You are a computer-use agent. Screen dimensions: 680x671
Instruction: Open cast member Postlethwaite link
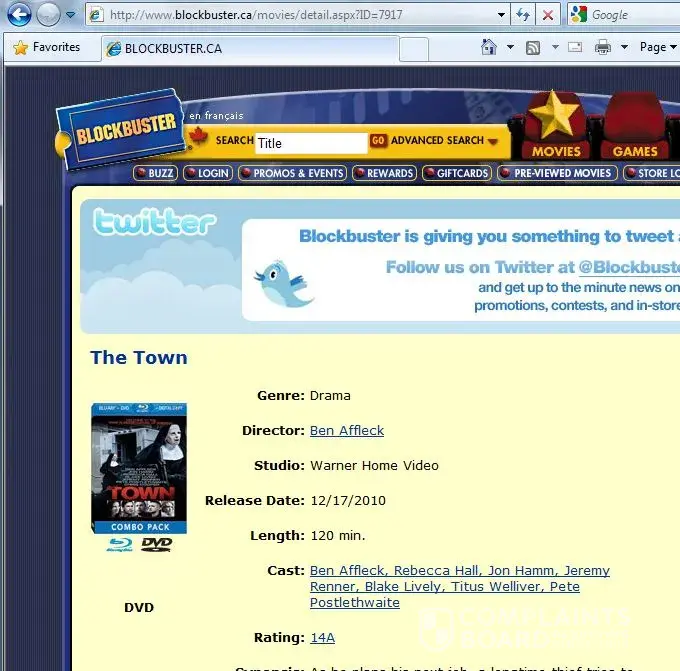[355, 602]
